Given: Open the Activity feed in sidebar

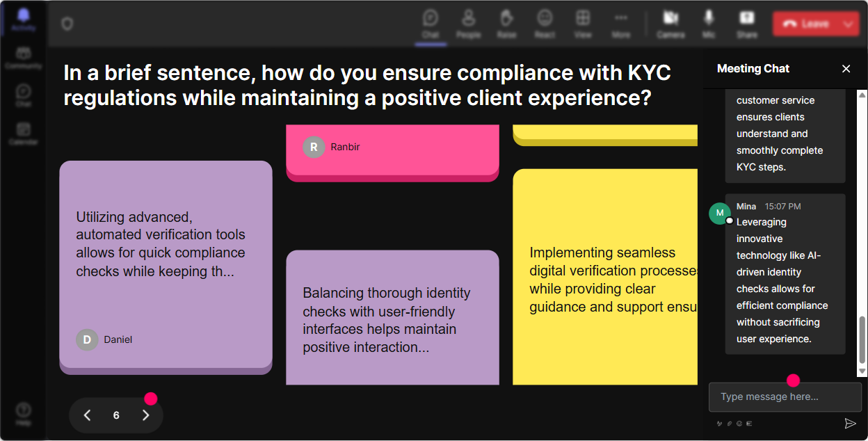Looking at the screenshot, I should click(x=23, y=19).
